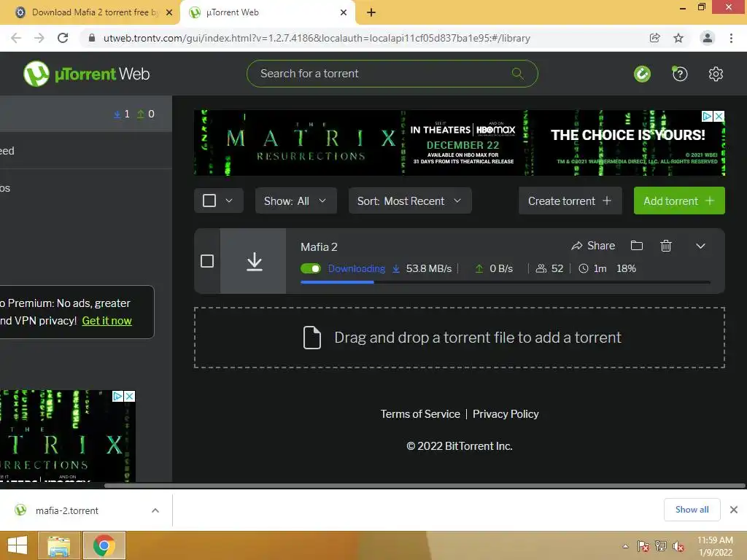Screen dimensions: 747x560
Task: Click the Action Center flag tray icon
Action: pyautogui.click(x=643, y=546)
